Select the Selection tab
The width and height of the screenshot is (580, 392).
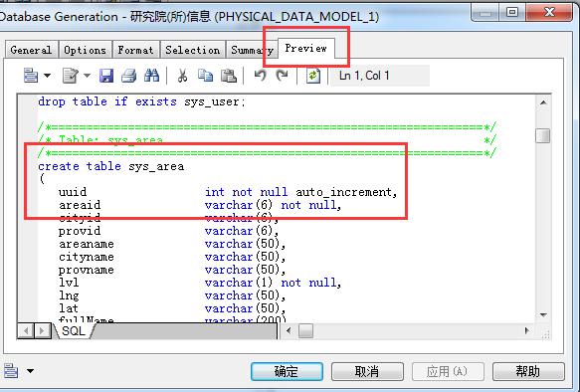click(193, 50)
